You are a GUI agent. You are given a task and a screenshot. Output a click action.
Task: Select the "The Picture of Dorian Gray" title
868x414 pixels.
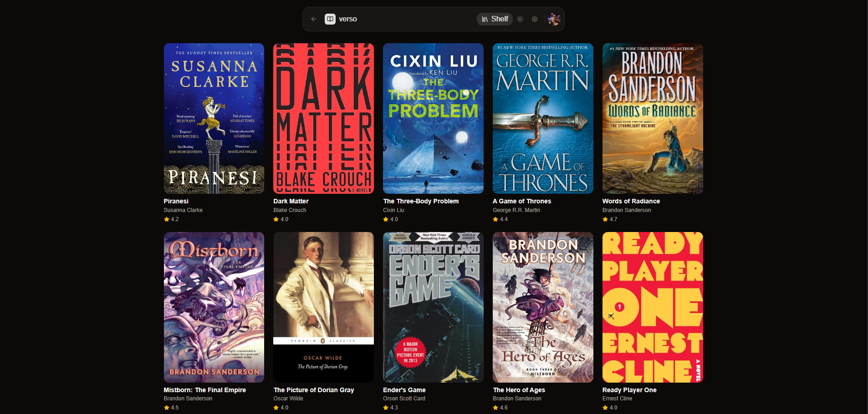pos(314,390)
